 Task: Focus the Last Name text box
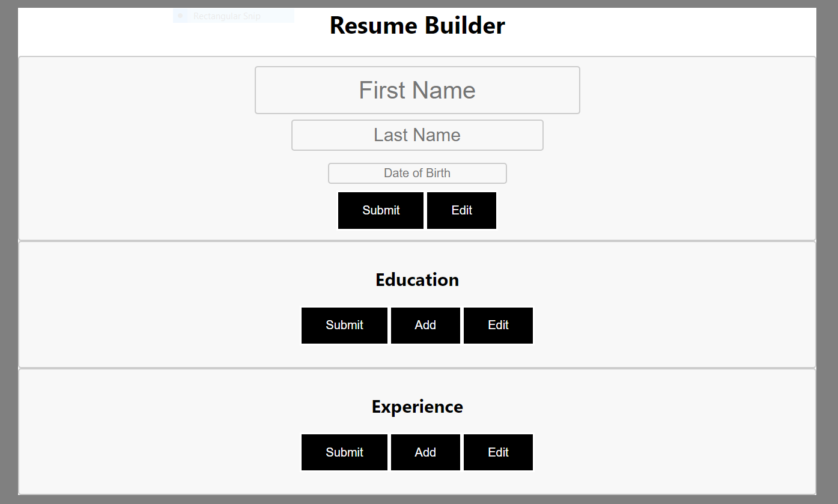point(417,135)
